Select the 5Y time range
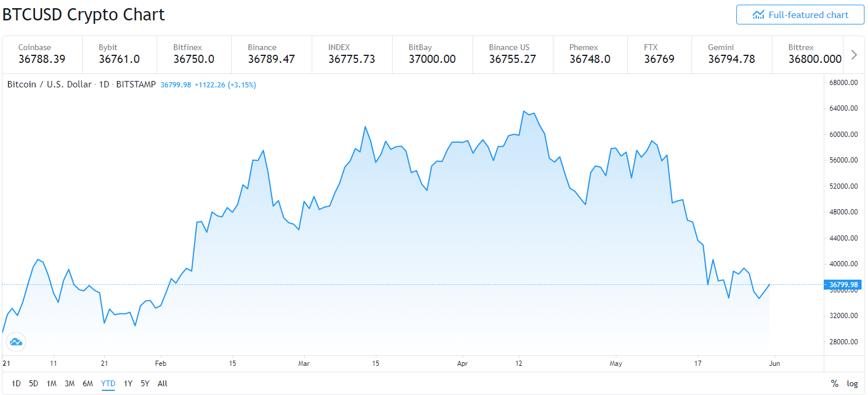868x395 pixels. 144,383
